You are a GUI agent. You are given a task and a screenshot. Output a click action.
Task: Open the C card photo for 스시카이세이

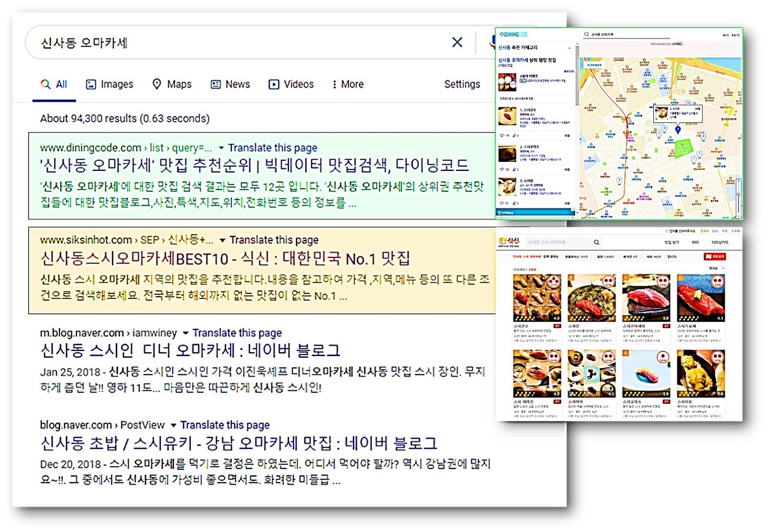(x=647, y=298)
